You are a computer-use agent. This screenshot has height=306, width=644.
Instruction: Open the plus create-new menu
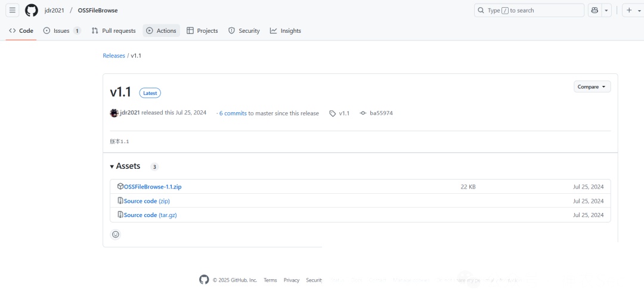coord(633,10)
